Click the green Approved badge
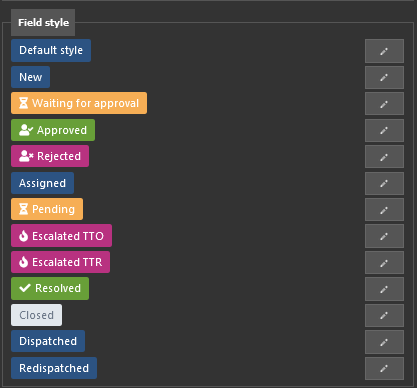 click(53, 130)
